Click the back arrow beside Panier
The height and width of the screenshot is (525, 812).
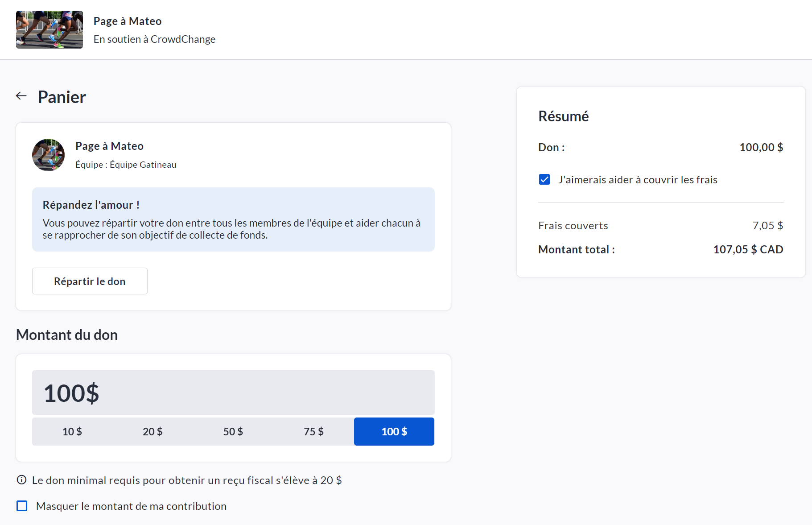[21, 96]
